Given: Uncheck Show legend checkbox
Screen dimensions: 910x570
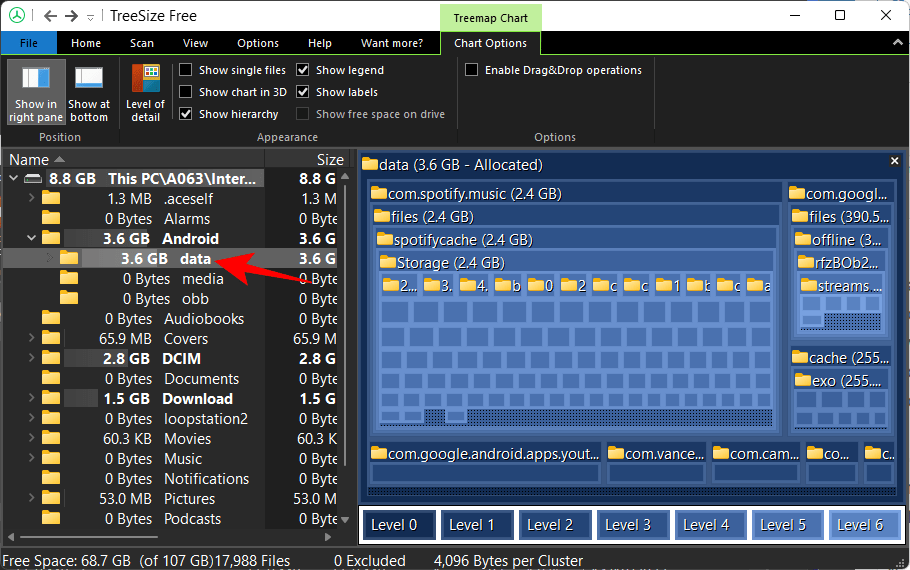Looking at the screenshot, I should tap(302, 70).
